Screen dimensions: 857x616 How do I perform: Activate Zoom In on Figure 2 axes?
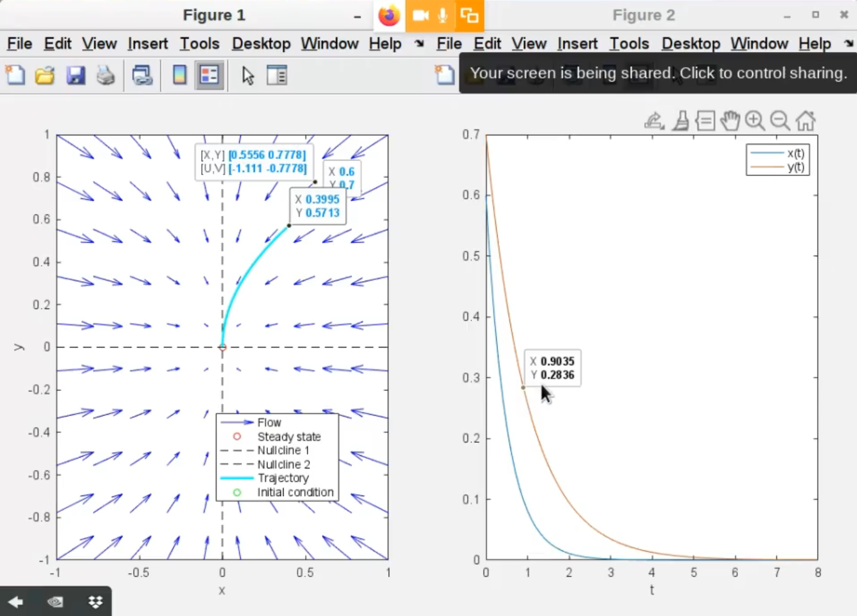click(x=754, y=121)
